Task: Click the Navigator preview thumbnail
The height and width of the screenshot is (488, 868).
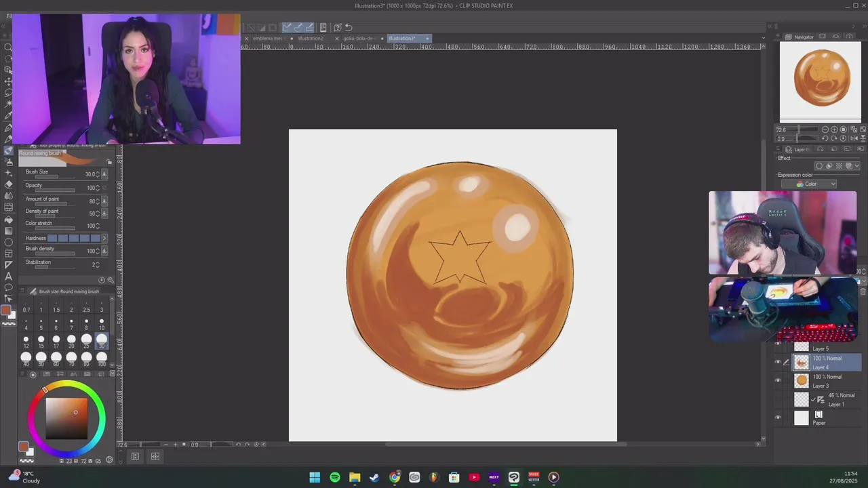Action: pyautogui.click(x=821, y=81)
